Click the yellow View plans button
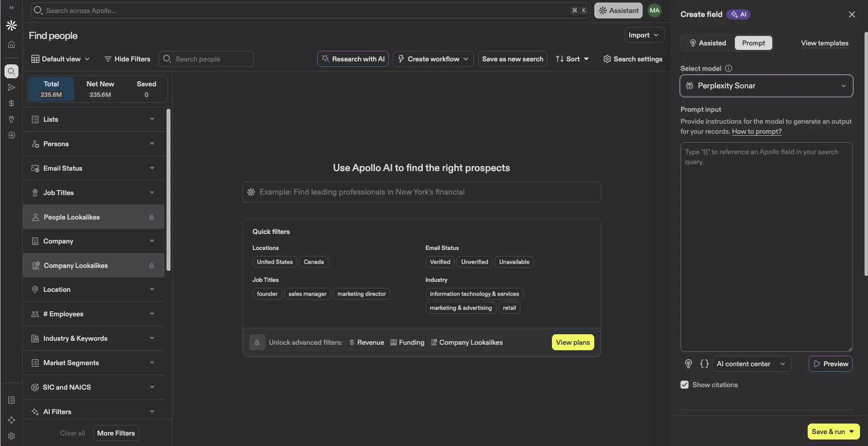868x446 pixels. click(573, 342)
